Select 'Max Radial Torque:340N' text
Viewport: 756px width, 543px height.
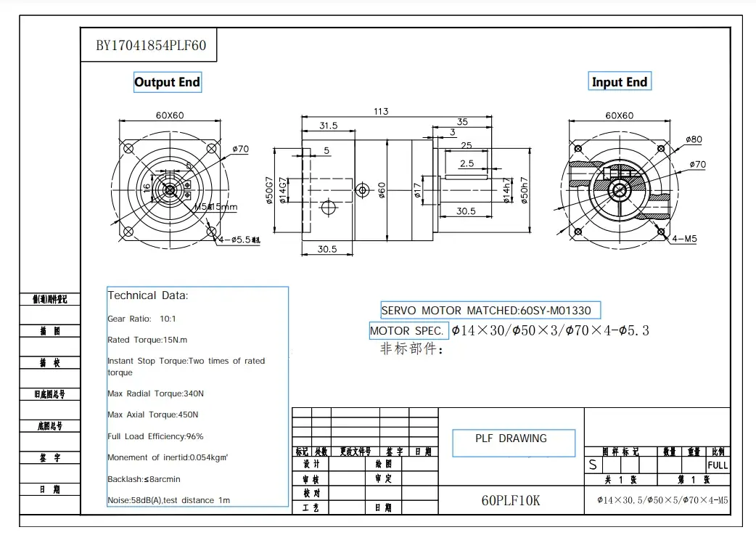(155, 393)
